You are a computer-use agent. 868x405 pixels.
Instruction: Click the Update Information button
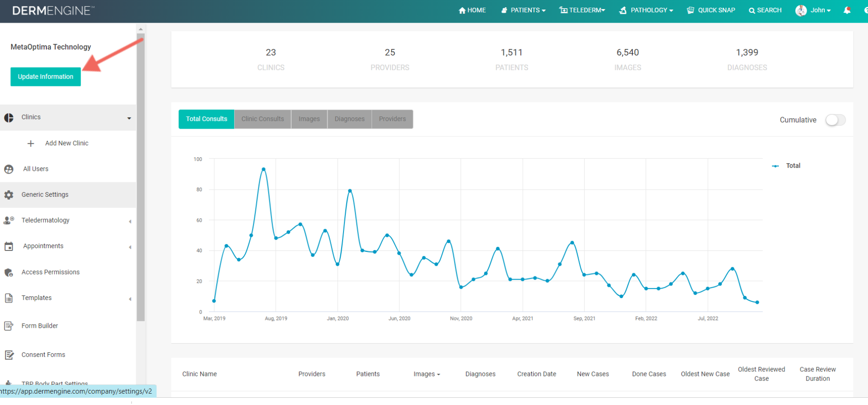click(45, 77)
